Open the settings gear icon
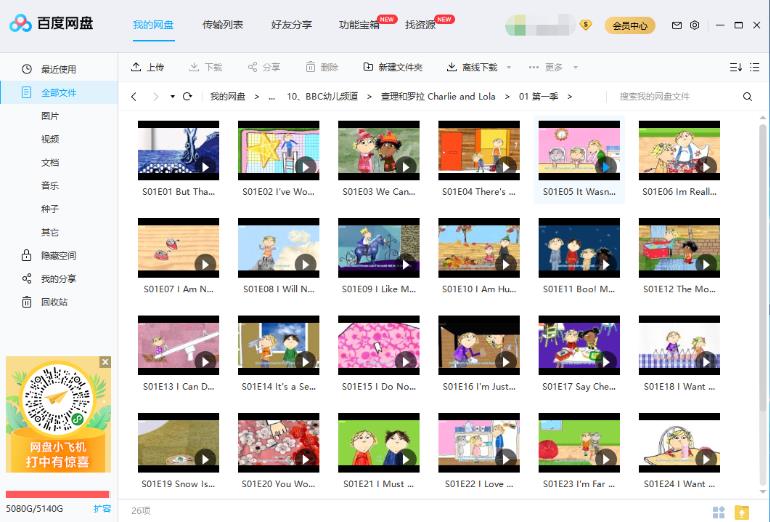This screenshot has width=770, height=522. point(694,25)
